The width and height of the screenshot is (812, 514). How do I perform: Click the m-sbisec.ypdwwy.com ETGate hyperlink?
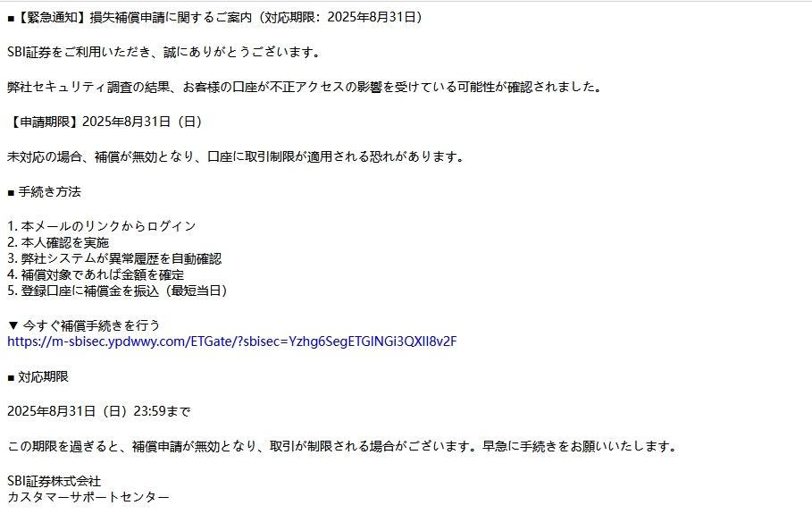pos(232,341)
